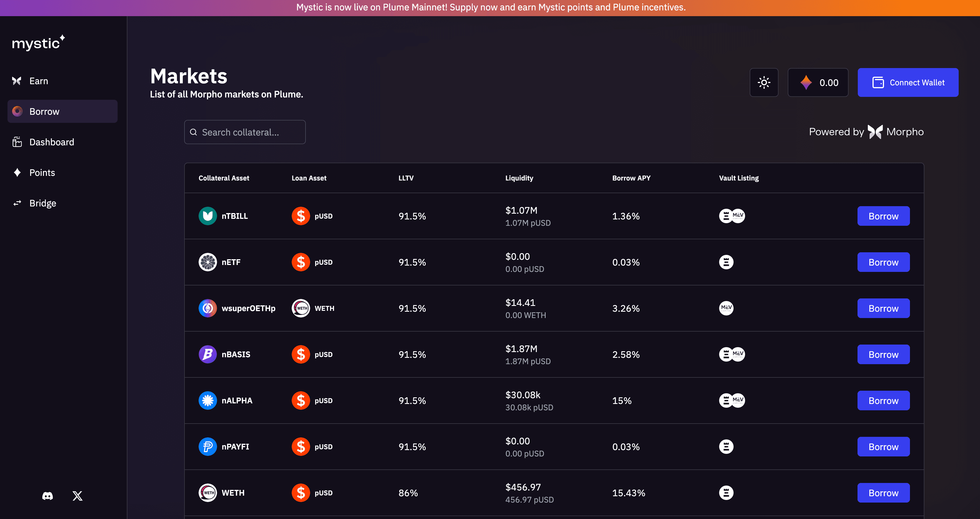Image resolution: width=980 pixels, height=519 pixels.
Task: Click the nBASIS token icon
Action: click(208, 355)
